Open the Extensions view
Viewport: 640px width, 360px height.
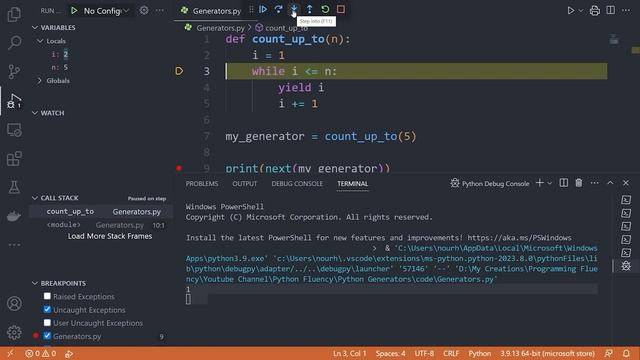(x=14, y=159)
